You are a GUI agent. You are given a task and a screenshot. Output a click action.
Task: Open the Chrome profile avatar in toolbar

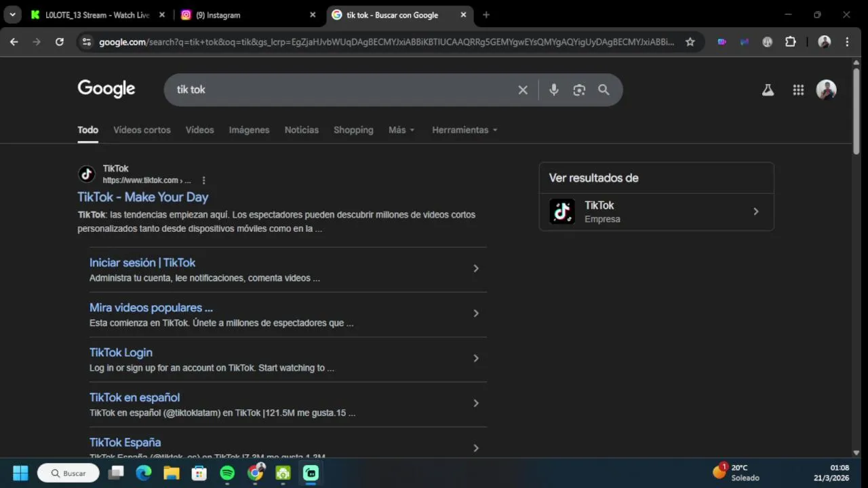point(825,42)
